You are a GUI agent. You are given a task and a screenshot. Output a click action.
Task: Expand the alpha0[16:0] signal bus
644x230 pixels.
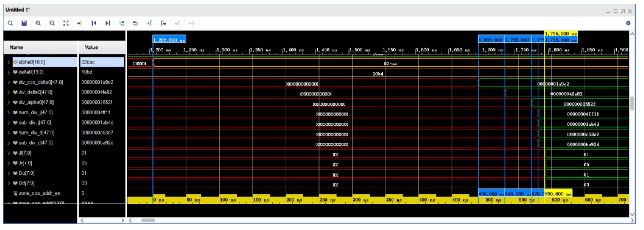(9, 62)
